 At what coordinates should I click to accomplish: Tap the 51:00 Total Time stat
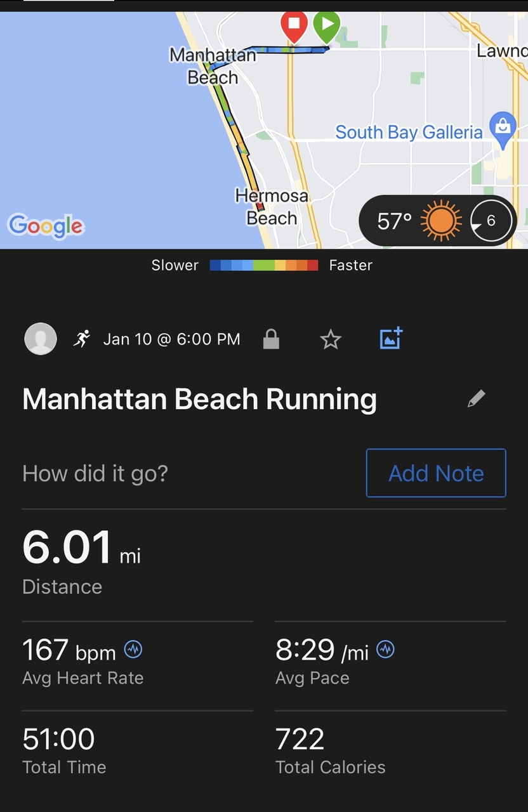click(x=64, y=750)
